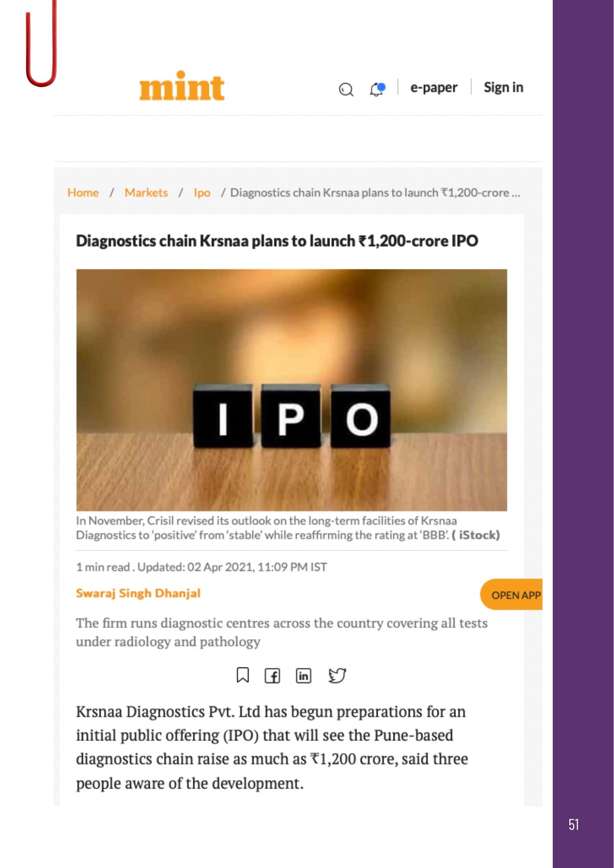The image size is (614, 868).
Task: Click the red paperclip graphic
Action: [x=41, y=43]
